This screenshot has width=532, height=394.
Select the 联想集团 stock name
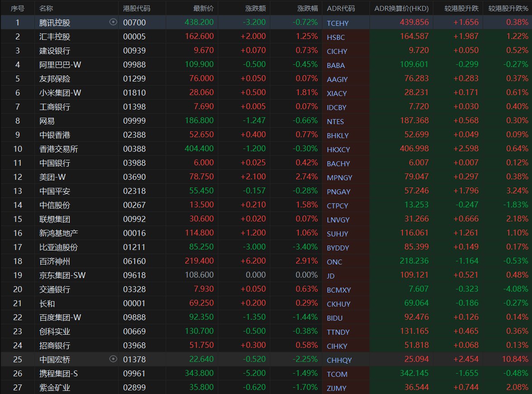coord(55,219)
